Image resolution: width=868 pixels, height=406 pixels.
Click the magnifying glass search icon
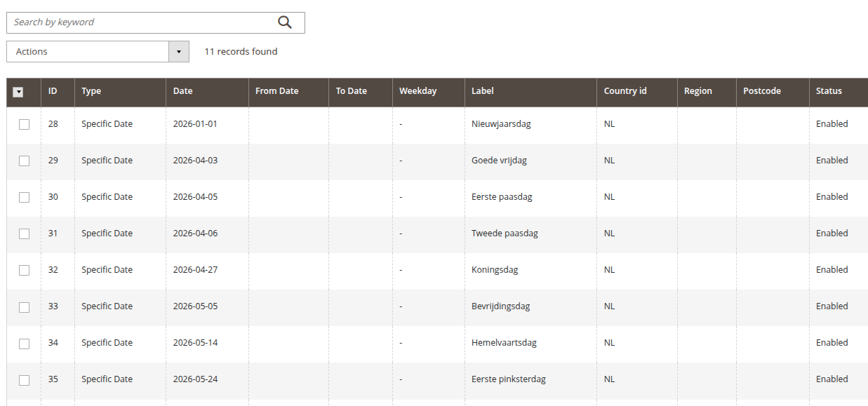284,22
